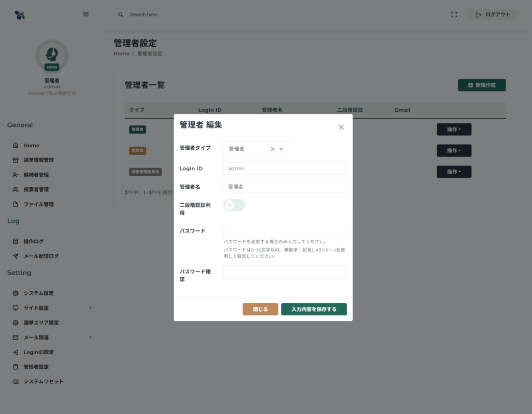Screen dimensions: 532x414
Task: Click the 候補者管理 user-check icon
Action: click(16, 175)
